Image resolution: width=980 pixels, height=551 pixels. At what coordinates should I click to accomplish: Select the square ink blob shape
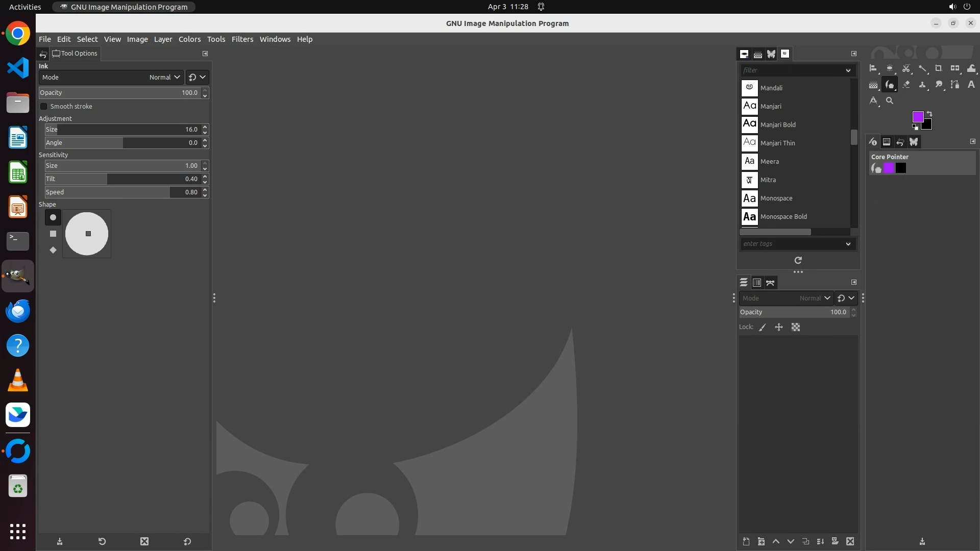coord(53,234)
